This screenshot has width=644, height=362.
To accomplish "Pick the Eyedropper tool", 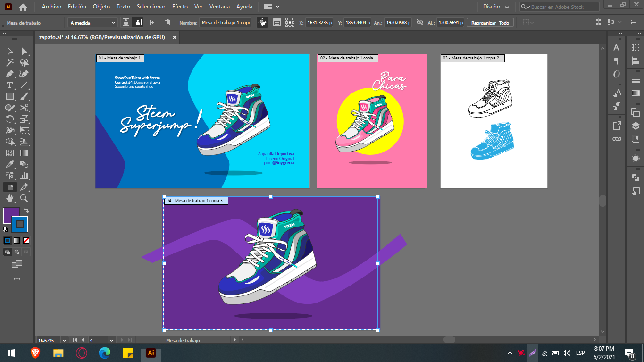I will [10, 164].
